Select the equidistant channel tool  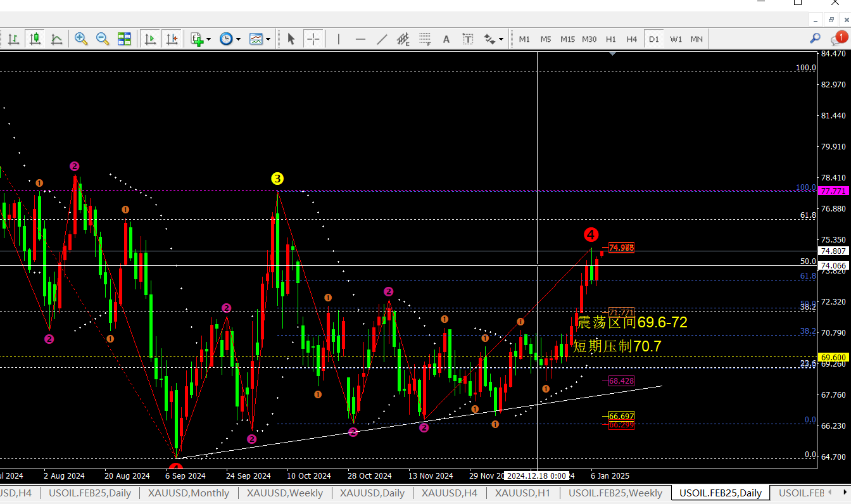coord(403,39)
